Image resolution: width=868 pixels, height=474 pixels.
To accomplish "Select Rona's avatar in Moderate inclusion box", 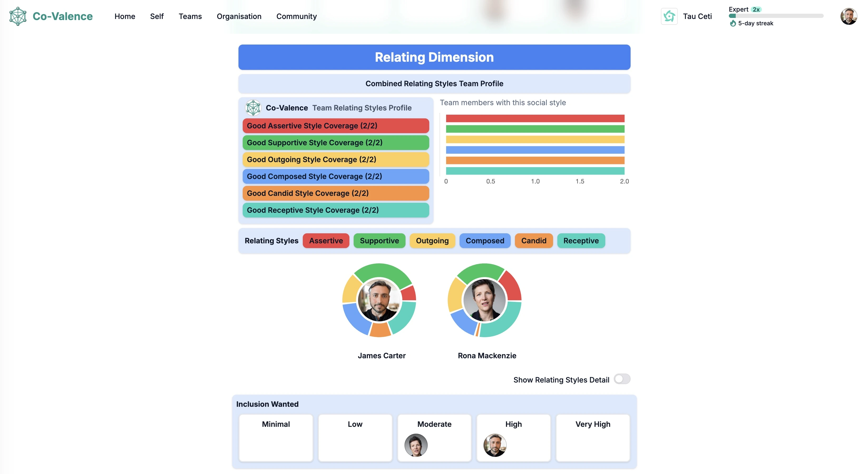I will click(x=416, y=445).
